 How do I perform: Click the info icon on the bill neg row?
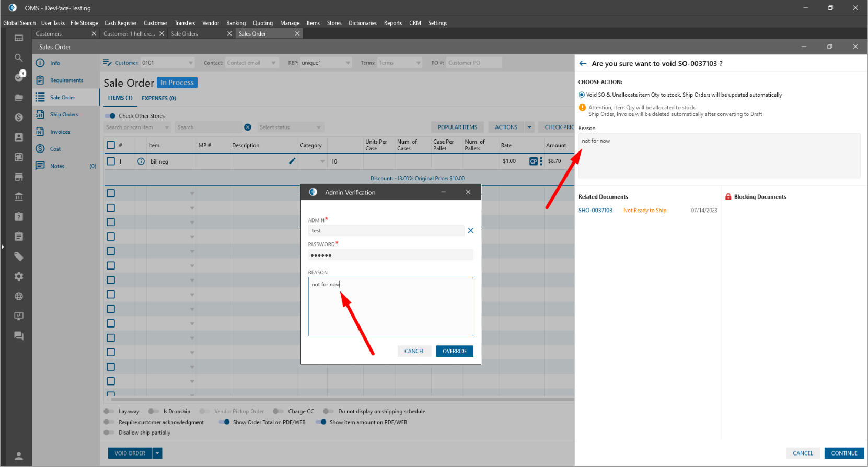tap(141, 161)
